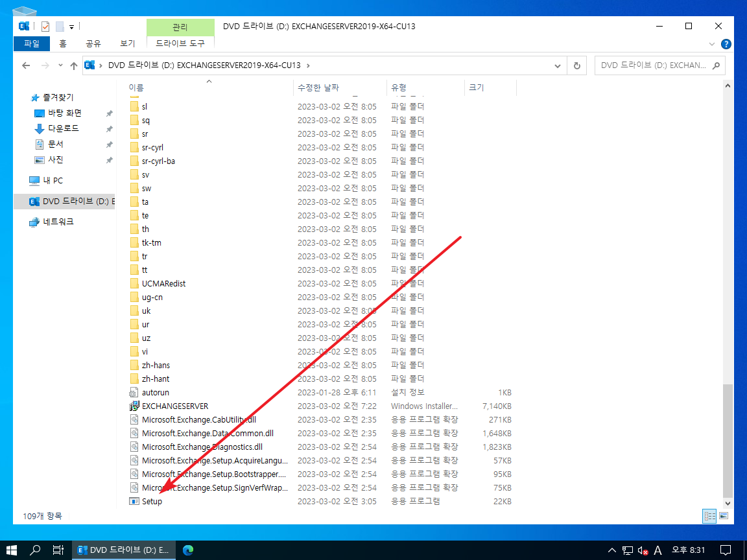Open DVD 드라이브 taskbar window button

click(123, 550)
